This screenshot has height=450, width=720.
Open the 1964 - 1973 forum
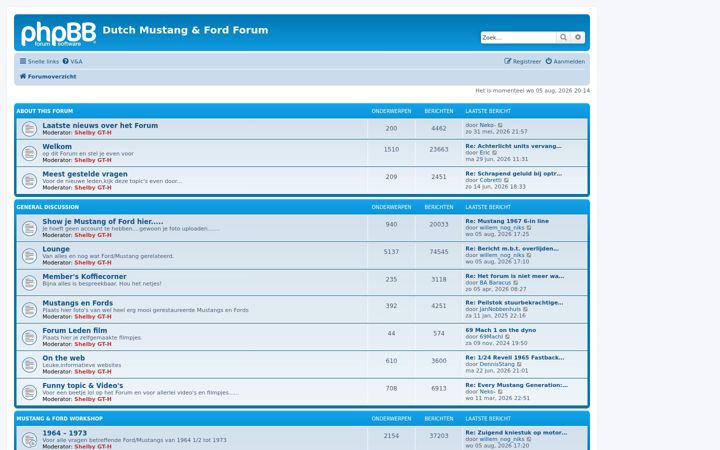pos(64,433)
